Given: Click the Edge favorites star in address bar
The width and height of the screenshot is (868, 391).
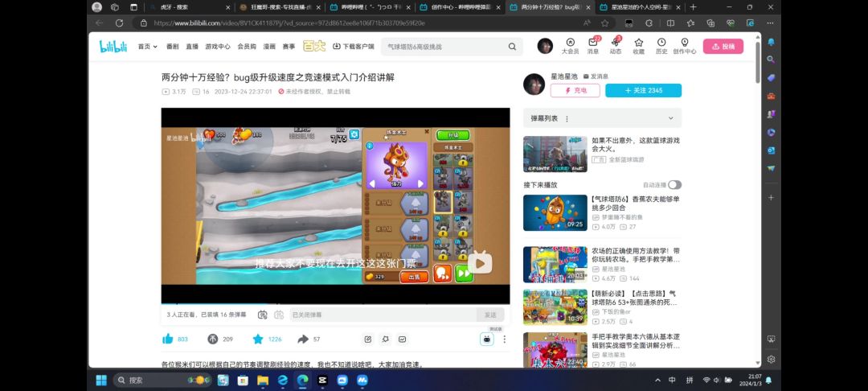Looking at the screenshot, I should tap(605, 23).
